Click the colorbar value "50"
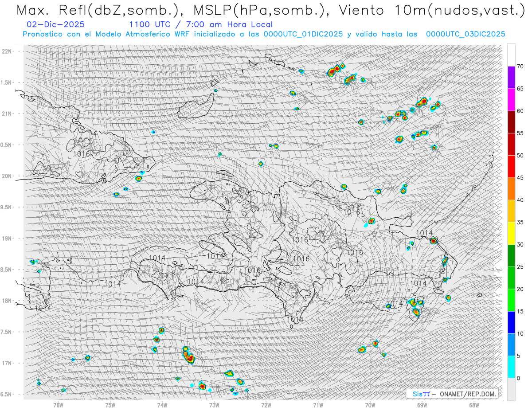The image size is (532, 411). tap(520, 156)
